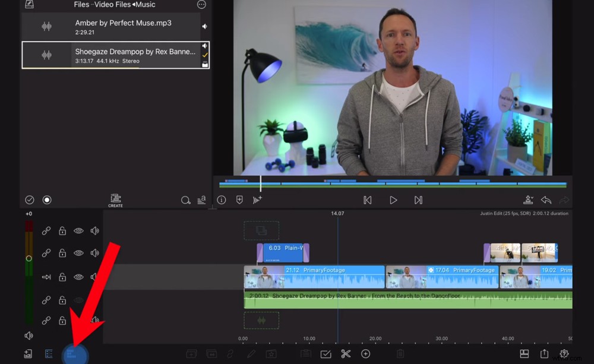Toggle visibility of the dimmed fourth track
The image size is (594, 364).
coord(78,300)
